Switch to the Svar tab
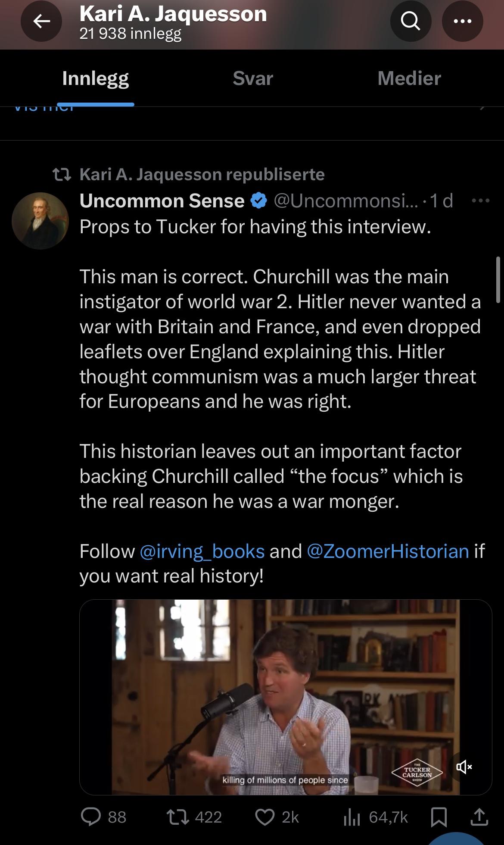The height and width of the screenshot is (845, 504). coord(253,78)
